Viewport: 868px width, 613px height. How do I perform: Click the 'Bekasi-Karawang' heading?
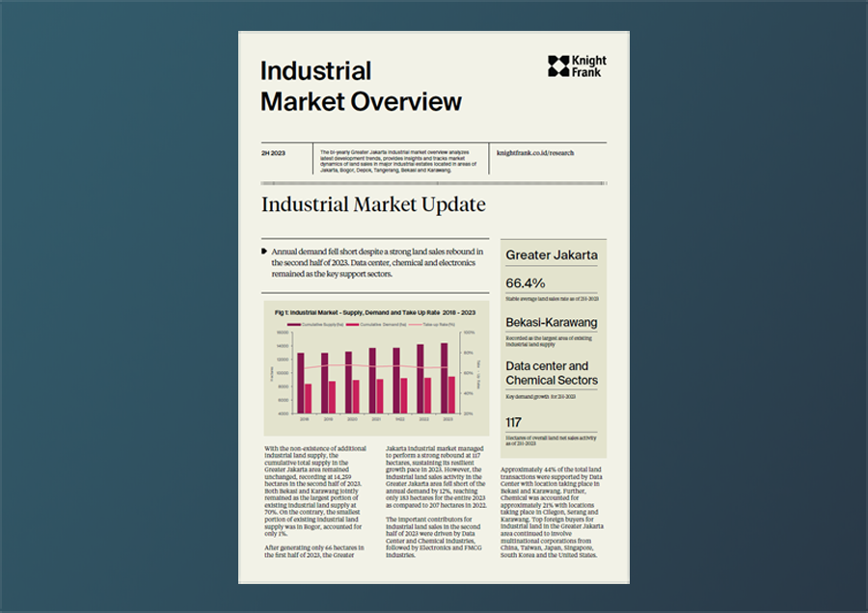(x=552, y=323)
